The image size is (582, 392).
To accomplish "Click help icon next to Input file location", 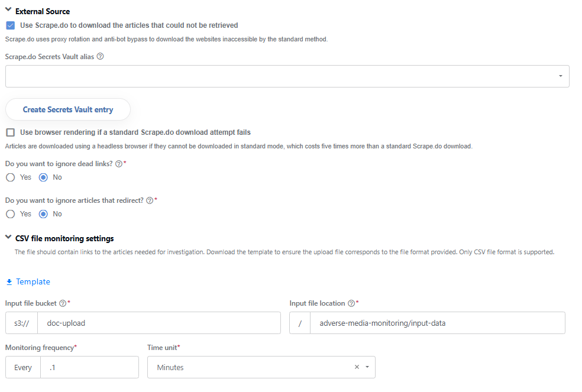I will [351, 303].
